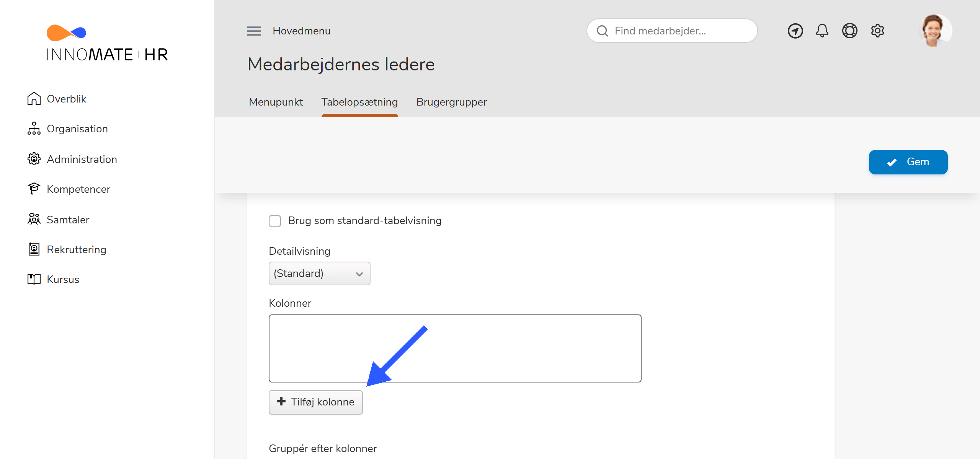Viewport: 980px width, 459px height.
Task: Click the Gem save button
Action: tap(908, 162)
